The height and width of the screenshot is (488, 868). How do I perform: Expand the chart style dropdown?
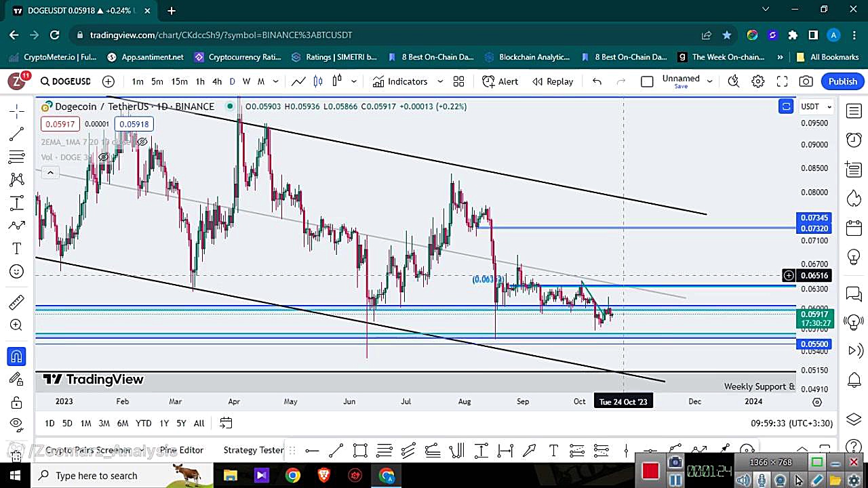pyautogui.click(x=353, y=81)
